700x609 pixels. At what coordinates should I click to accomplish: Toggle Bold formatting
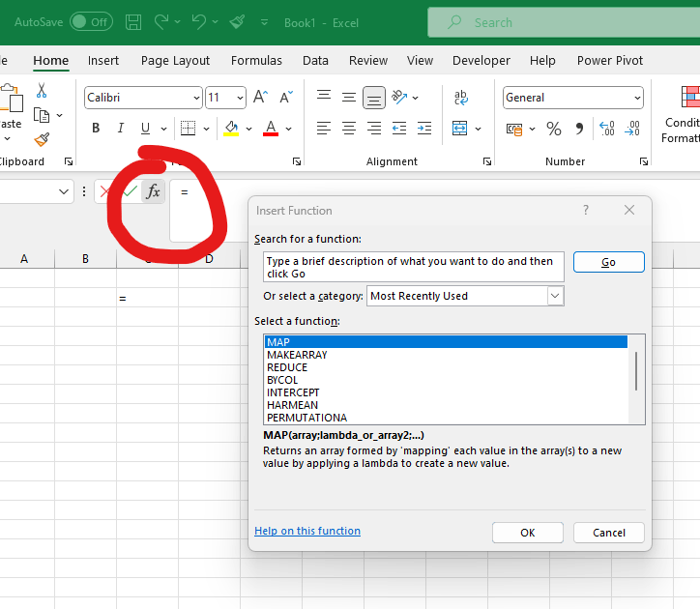96,129
